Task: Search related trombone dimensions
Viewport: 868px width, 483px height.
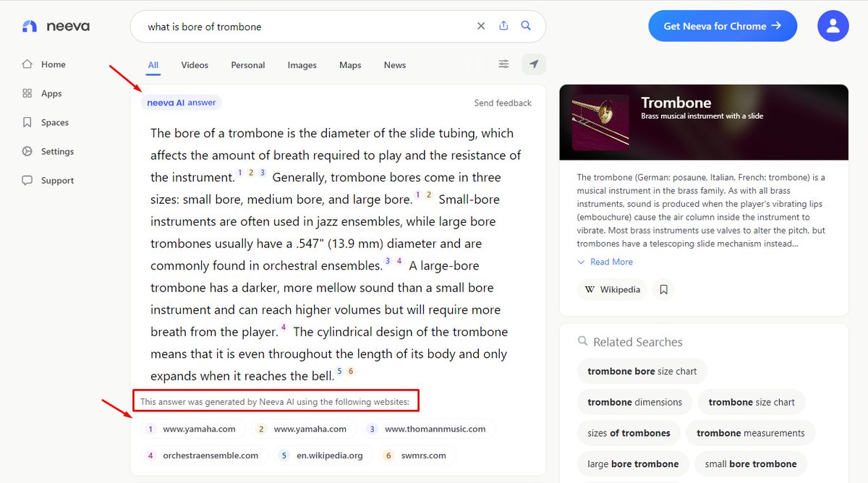Action: tap(635, 402)
